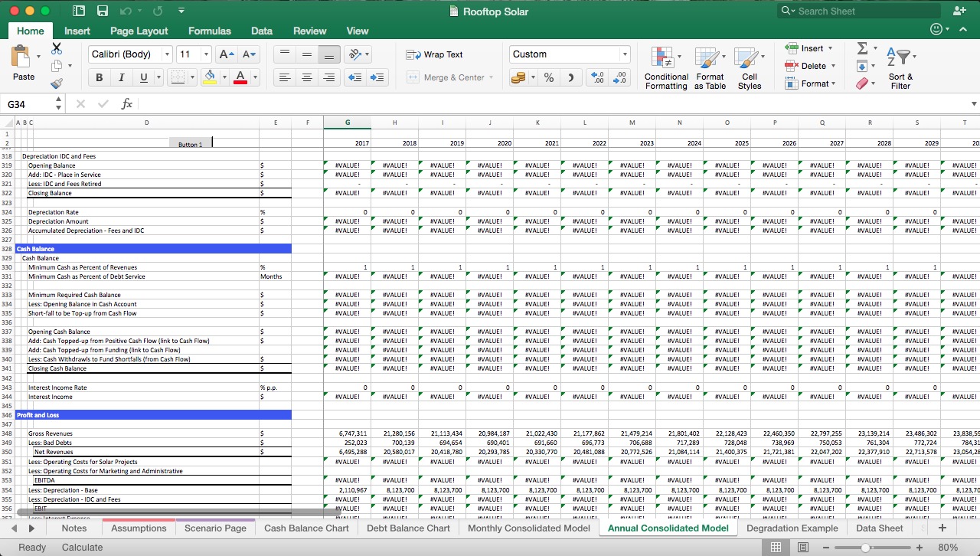Toggle bold formatting
980x556 pixels.
tap(99, 77)
